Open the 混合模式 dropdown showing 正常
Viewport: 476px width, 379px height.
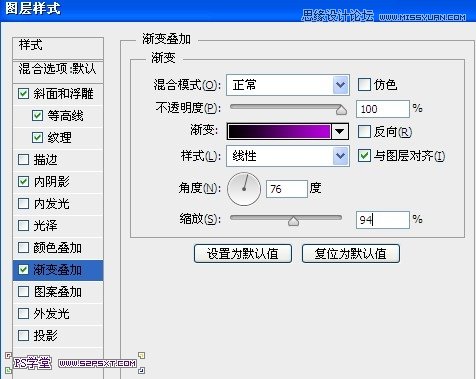click(x=288, y=85)
